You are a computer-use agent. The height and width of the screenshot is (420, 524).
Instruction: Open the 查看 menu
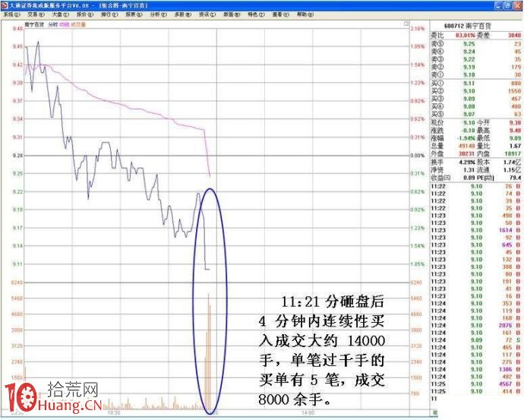pyautogui.click(x=280, y=14)
